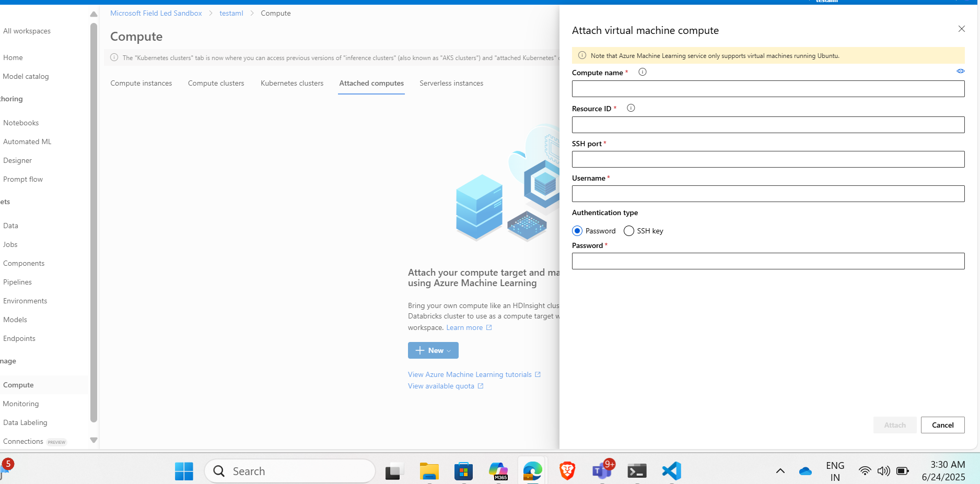Open Model catalog in the sidebar
Viewport: 980px width, 484px height.
(x=26, y=76)
